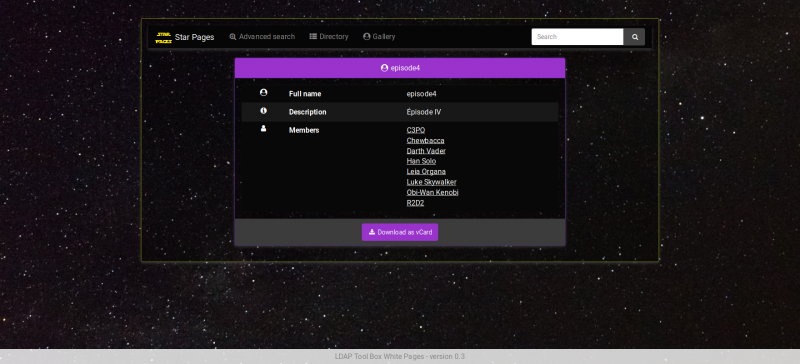Open member R2D2

pyautogui.click(x=415, y=203)
